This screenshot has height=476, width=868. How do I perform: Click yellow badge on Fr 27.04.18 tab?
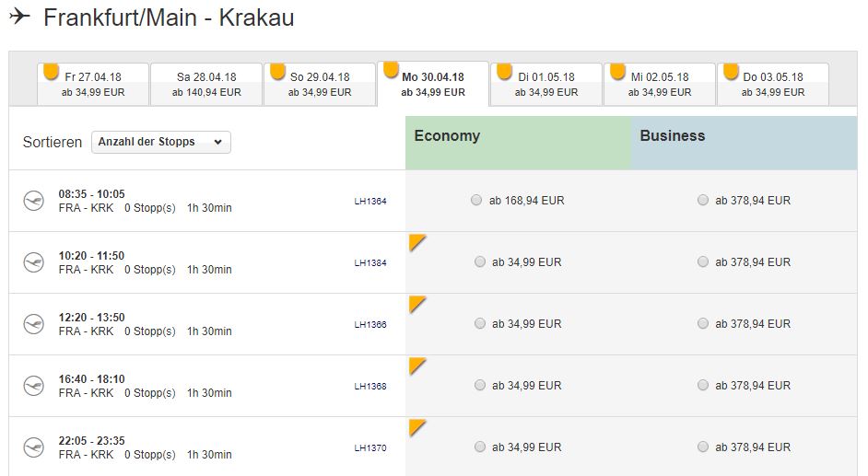tap(51, 71)
